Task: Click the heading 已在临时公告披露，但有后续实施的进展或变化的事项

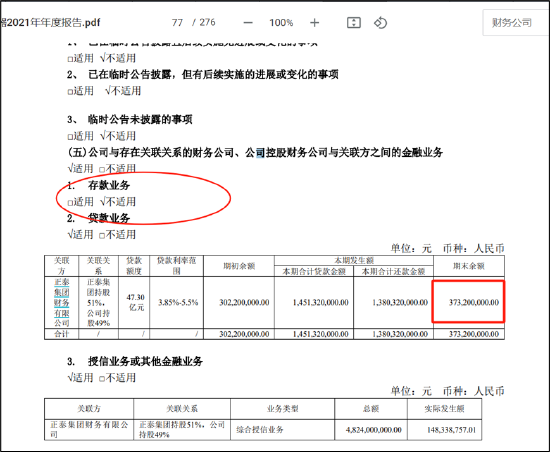Action: pos(213,74)
